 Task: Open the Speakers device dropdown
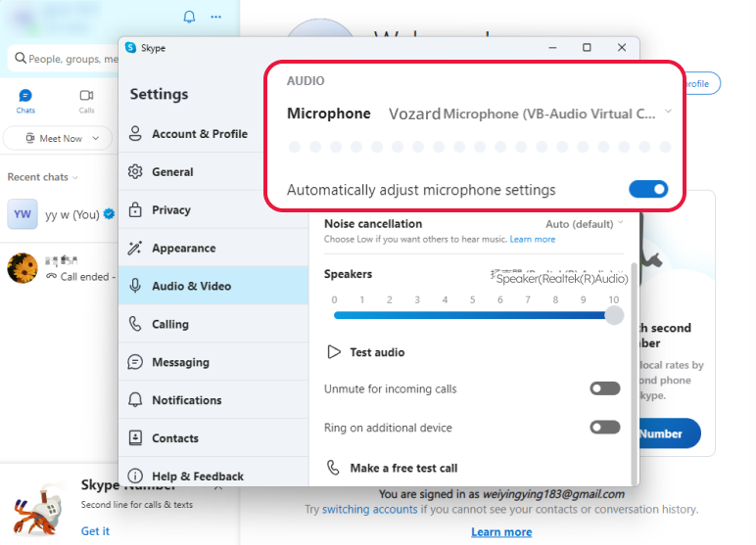pyautogui.click(x=559, y=277)
